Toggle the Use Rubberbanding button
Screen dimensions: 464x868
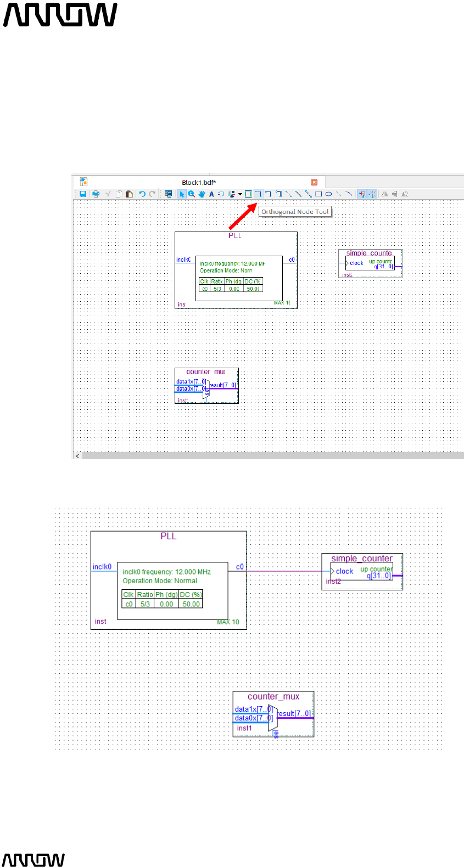(362, 194)
